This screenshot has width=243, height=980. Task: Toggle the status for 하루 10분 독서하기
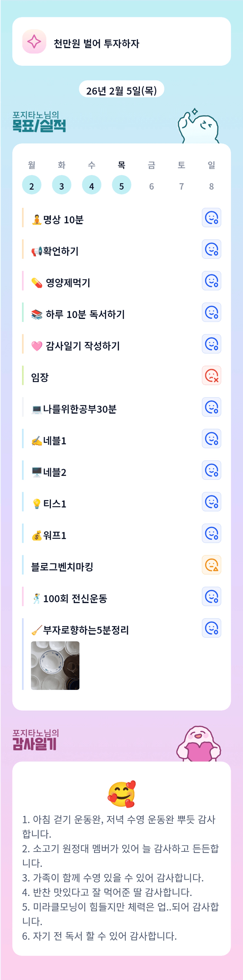pyautogui.click(x=211, y=313)
